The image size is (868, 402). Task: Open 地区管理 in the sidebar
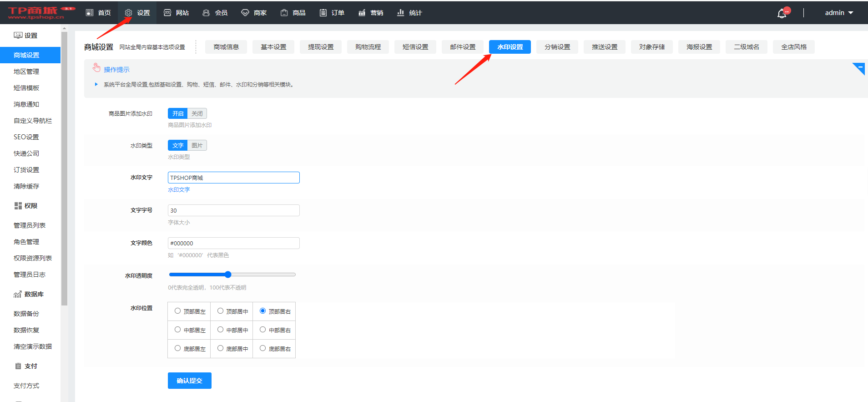pyautogui.click(x=26, y=71)
